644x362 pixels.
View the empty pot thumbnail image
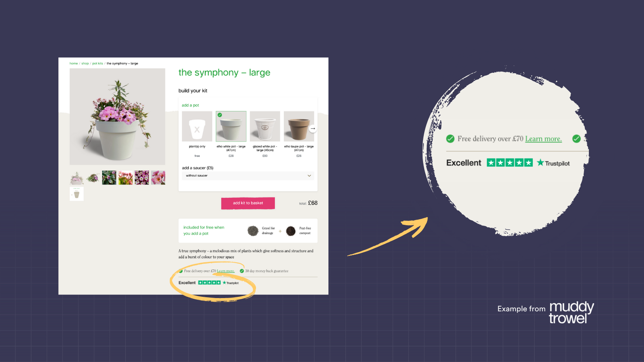[76, 194]
